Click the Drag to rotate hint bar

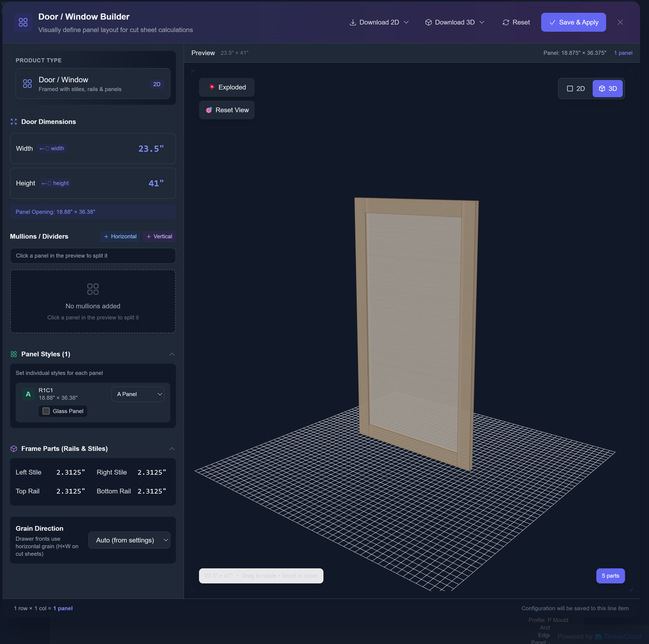tap(261, 576)
